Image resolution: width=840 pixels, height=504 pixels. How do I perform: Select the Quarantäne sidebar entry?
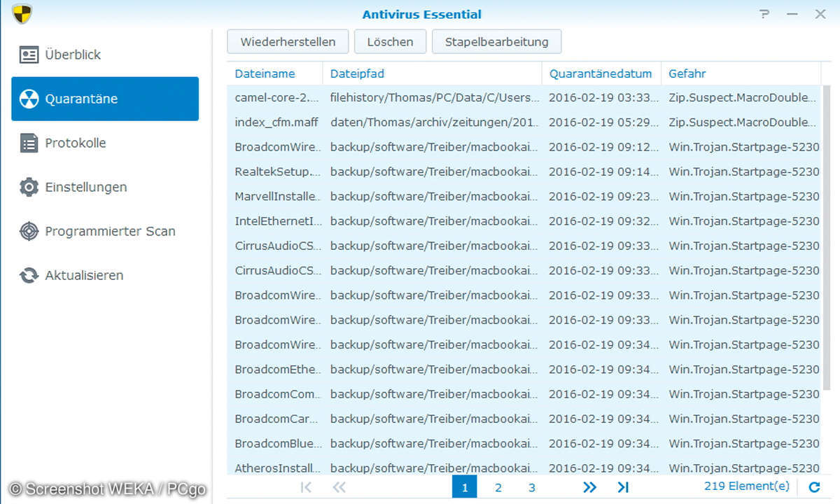coord(105,99)
